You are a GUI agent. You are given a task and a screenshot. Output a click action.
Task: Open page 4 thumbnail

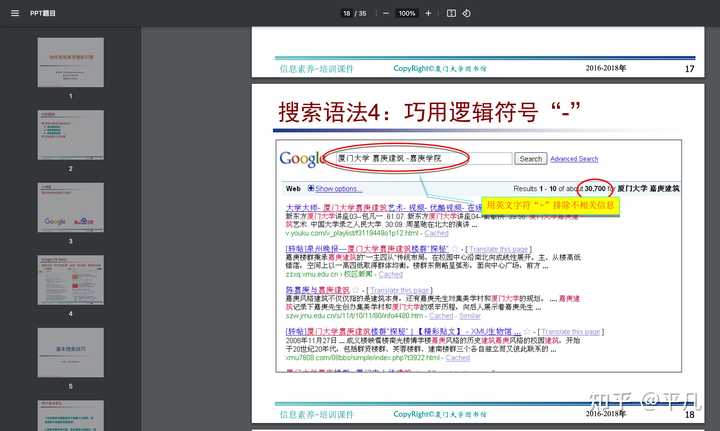pyautogui.click(x=71, y=280)
